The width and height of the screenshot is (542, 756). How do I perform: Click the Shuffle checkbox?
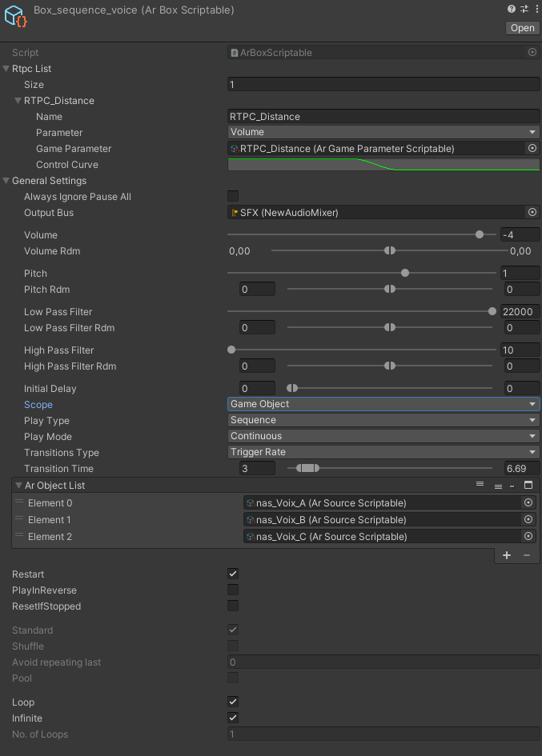point(233,646)
